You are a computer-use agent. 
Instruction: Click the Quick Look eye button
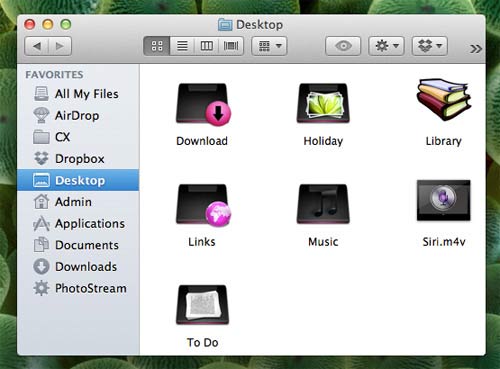[x=343, y=46]
